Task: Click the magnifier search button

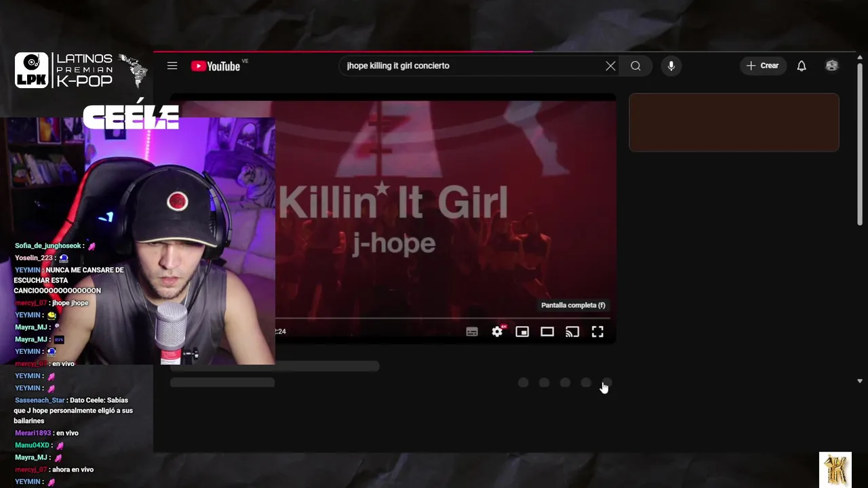Action: click(635, 66)
